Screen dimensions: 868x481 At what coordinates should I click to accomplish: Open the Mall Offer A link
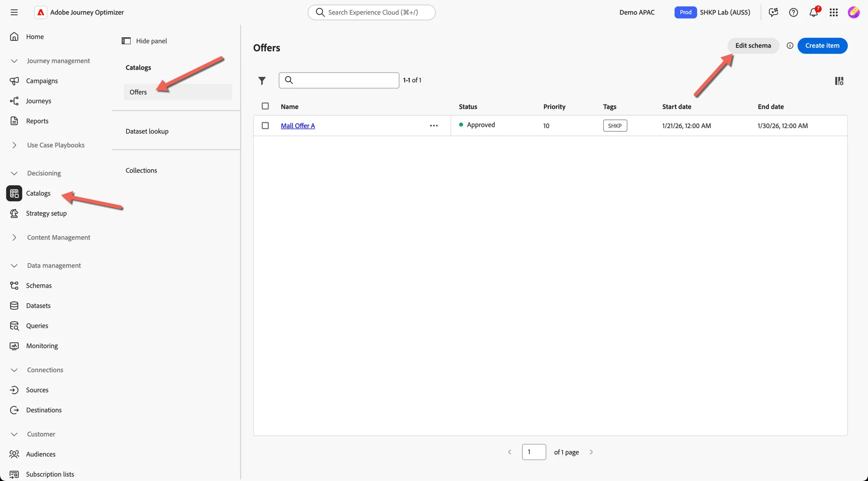point(298,126)
